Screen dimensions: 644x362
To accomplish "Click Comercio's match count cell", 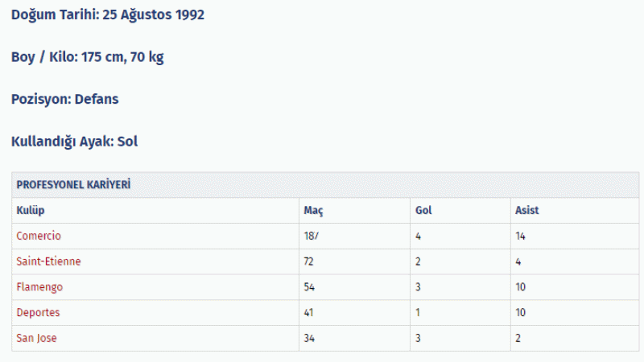I will point(354,236).
